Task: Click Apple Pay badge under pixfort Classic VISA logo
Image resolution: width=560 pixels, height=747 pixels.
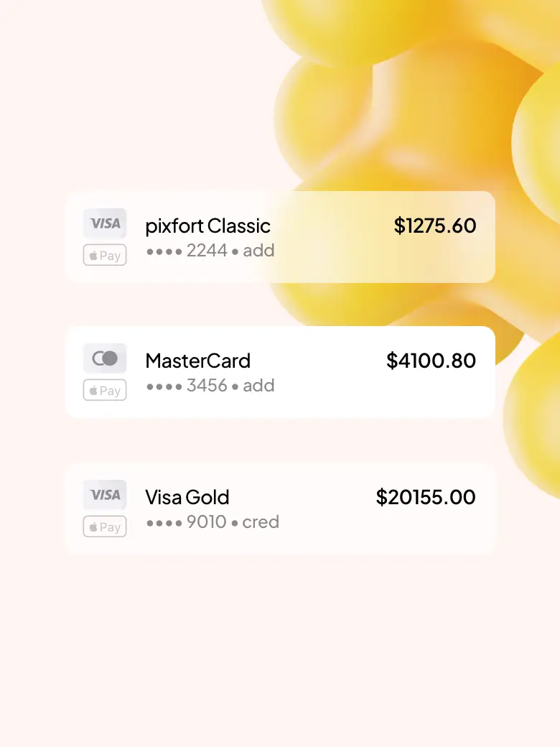Action: pos(105,255)
